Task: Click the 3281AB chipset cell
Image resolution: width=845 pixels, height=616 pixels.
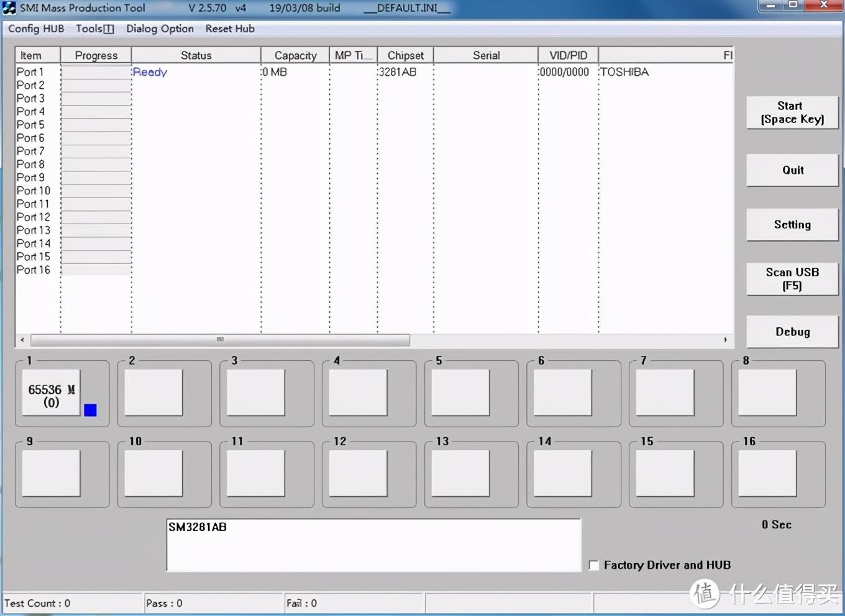Action: click(x=398, y=72)
